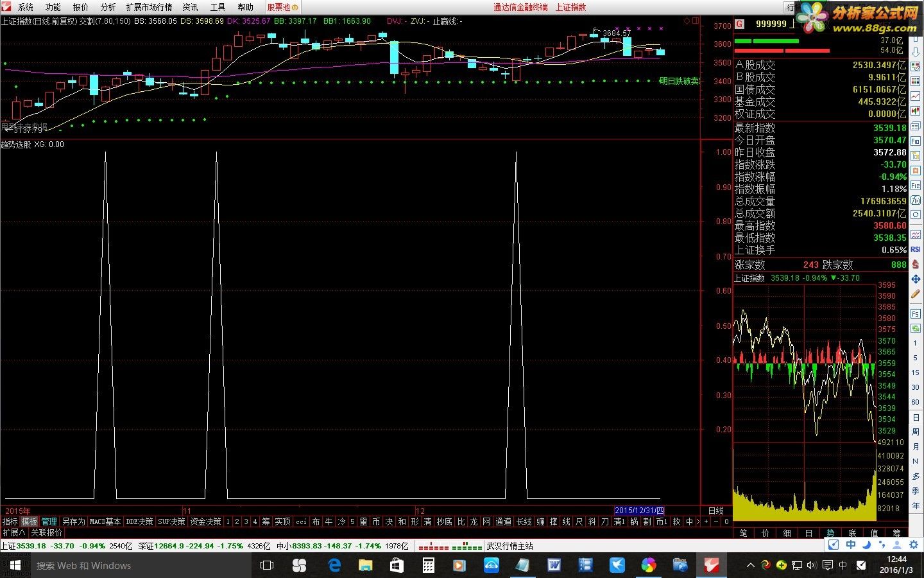This screenshot has height=578, width=924.
Task: Click the circle icon in right toolbar
Action: pyautogui.click(x=916, y=215)
